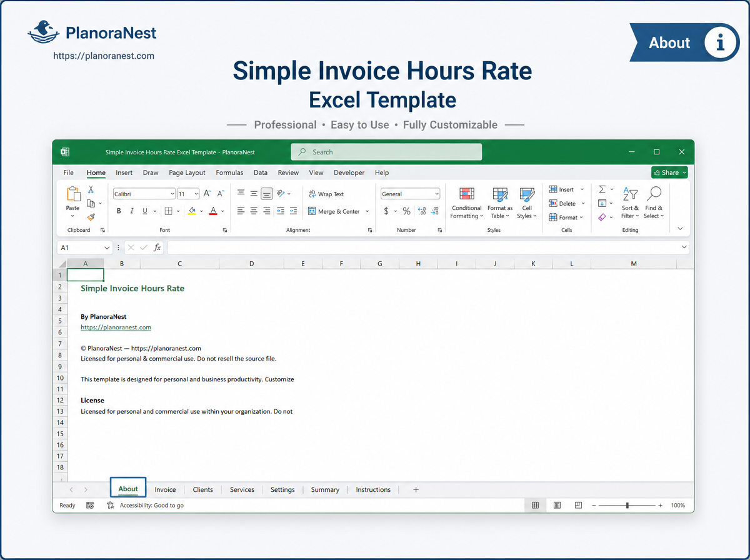Apply accounting dollar number format
This screenshot has width=750, height=560.
(x=386, y=211)
